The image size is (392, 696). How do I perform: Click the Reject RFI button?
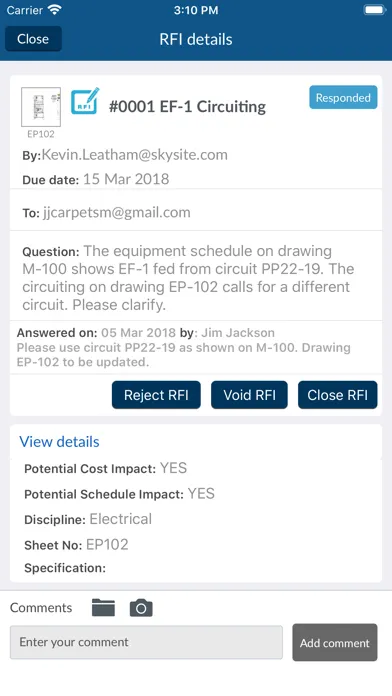click(x=156, y=395)
